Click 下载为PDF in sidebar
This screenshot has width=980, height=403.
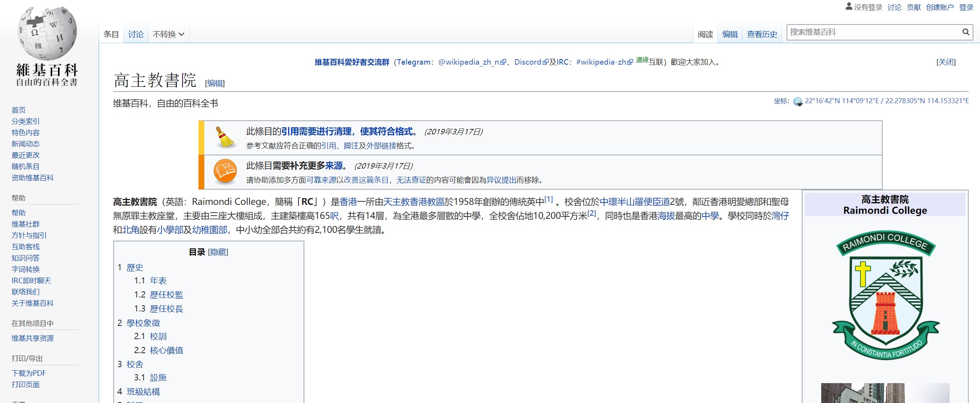29,373
